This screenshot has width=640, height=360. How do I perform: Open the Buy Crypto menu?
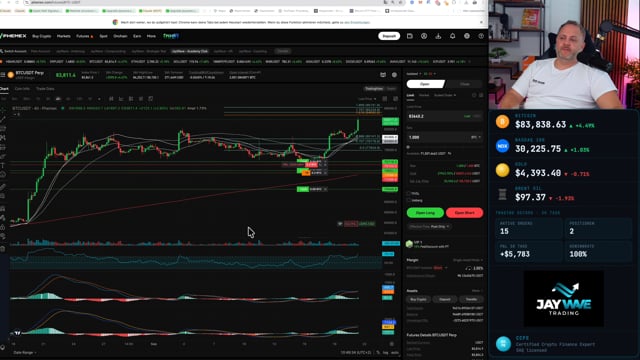(42, 36)
